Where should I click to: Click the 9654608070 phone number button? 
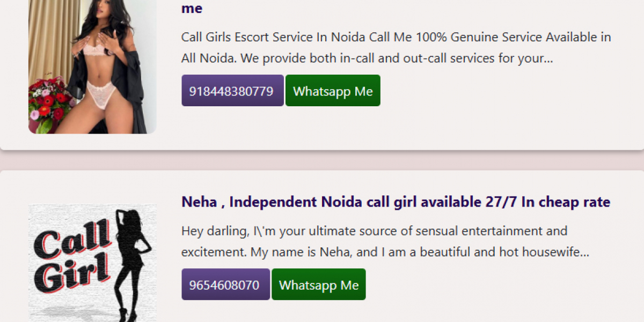pos(225,284)
